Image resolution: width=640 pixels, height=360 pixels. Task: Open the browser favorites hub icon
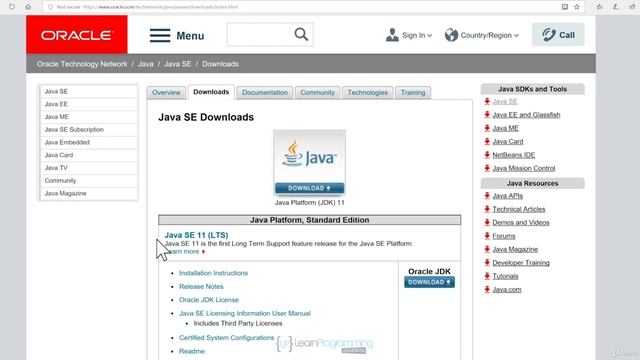pyautogui.click(x=599, y=7)
